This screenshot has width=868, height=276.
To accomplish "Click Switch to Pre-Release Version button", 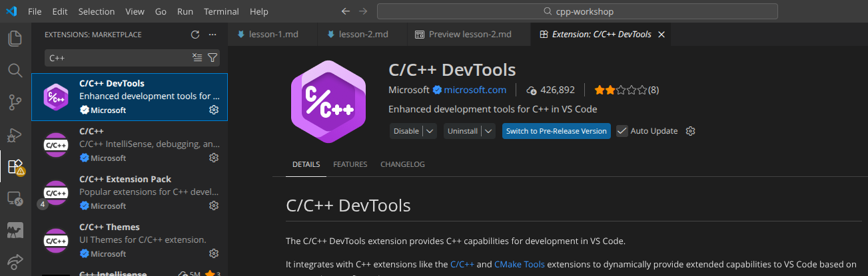I will tap(556, 131).
